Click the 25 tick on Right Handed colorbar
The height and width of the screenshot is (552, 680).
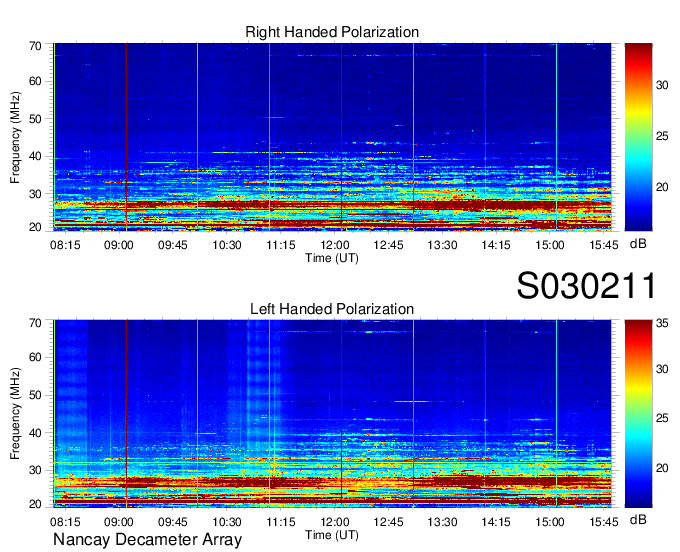pyautogui.click(x=662, y=137)
